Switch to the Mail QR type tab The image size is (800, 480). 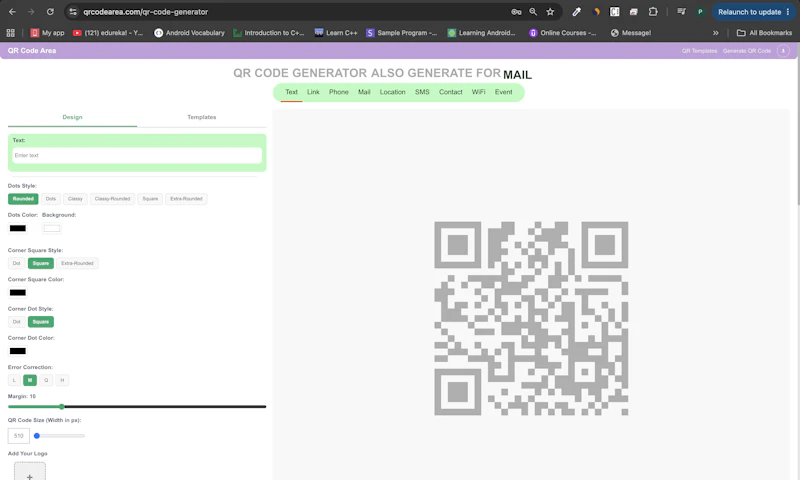tap(364, 92)
